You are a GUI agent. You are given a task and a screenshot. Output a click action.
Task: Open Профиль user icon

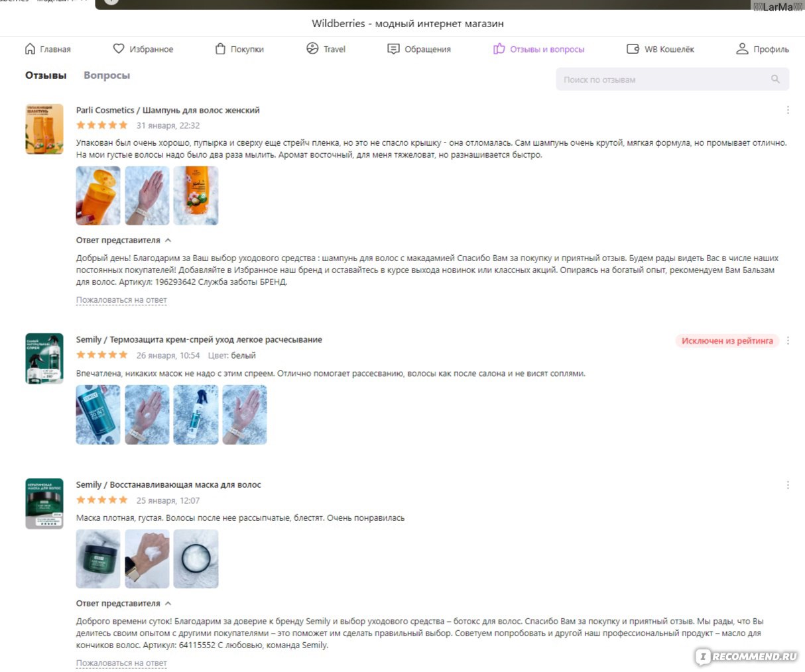(x=742, y=49)
